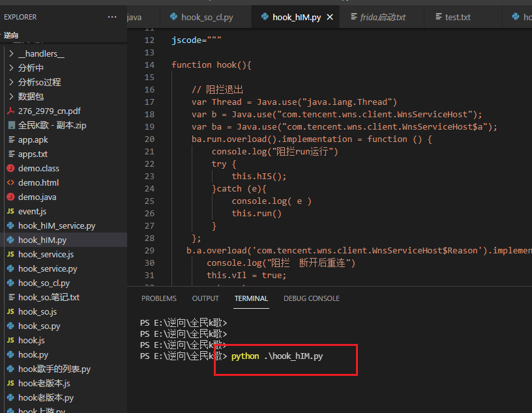This screenshot has height=413, width=532.
Task: Click the JS icon beside hook_service.js
Action: tap(11, 254)
